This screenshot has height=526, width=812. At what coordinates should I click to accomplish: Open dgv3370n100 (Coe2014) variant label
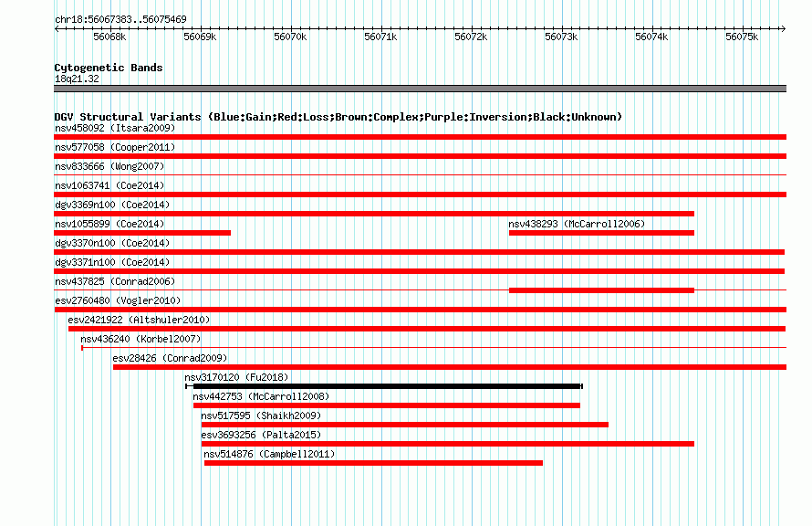click(112, 243)
